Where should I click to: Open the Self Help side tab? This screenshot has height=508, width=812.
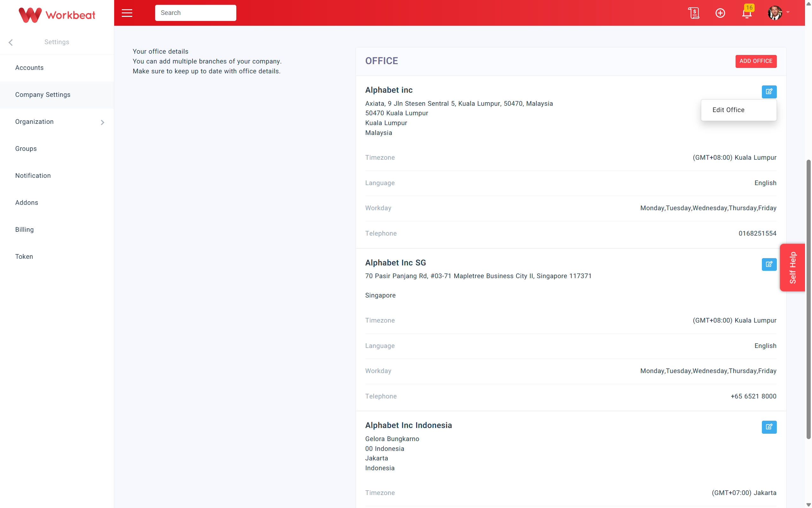point(792,267)
